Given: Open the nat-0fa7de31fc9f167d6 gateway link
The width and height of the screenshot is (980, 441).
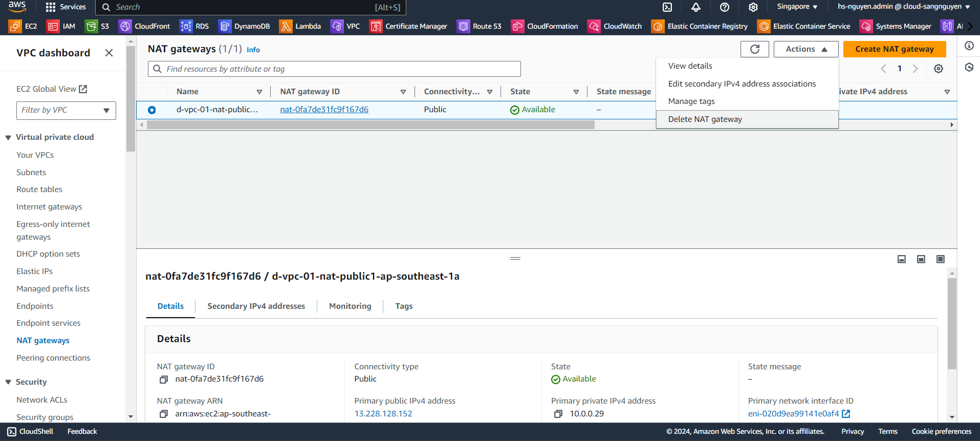Looking at the screenshot, I should coord(324,110).
